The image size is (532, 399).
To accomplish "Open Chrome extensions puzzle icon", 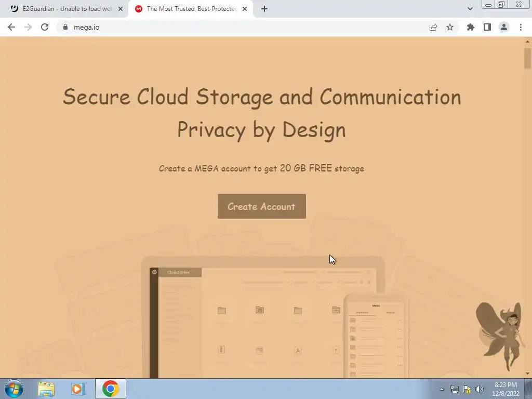I will pos(471,27).
